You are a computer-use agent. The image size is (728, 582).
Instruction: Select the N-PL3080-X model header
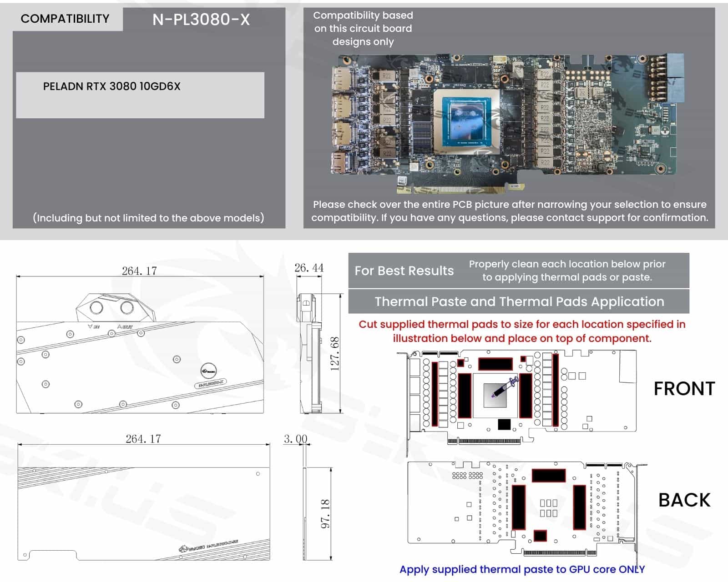[x=201, y=20]
